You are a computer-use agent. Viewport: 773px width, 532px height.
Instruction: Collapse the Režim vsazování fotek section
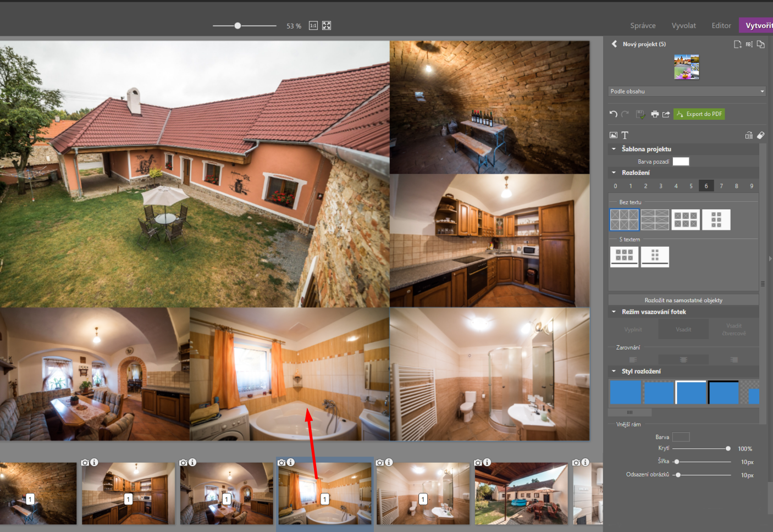tap(614, 312)
